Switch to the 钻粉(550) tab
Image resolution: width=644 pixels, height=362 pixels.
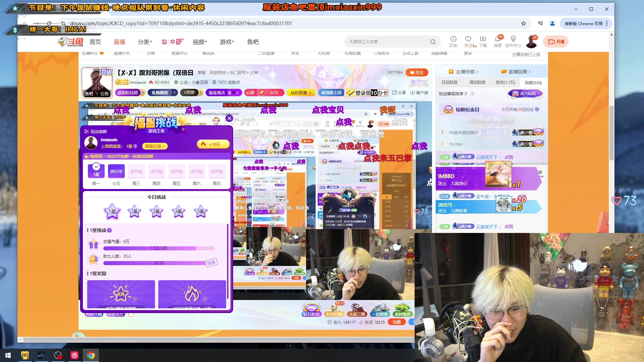[x=533, y=82]
